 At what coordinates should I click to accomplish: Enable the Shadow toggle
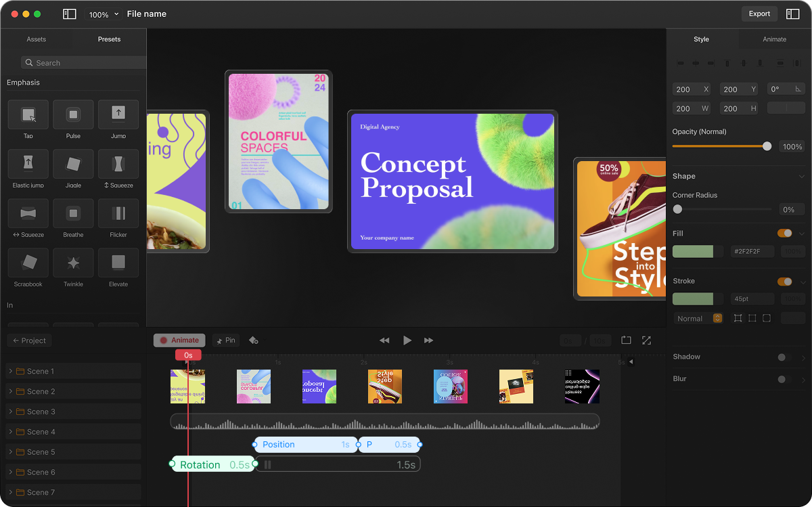click(x=783, y=357)
